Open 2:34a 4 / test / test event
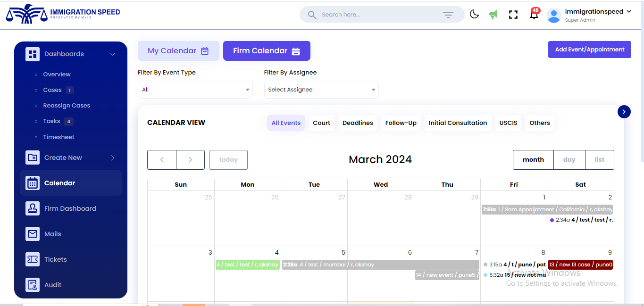Viewport: 644px width, 306px height. [x=581, y=220]
